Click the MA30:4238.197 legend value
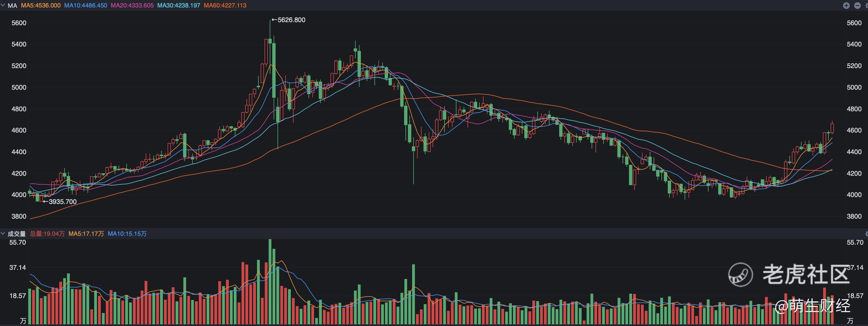The width and height of the screenshot is (868, 326). tap(179, 5)
